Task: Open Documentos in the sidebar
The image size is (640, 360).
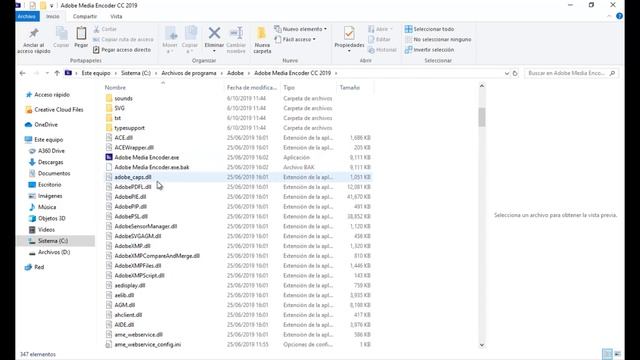Action: click(49, 173)
